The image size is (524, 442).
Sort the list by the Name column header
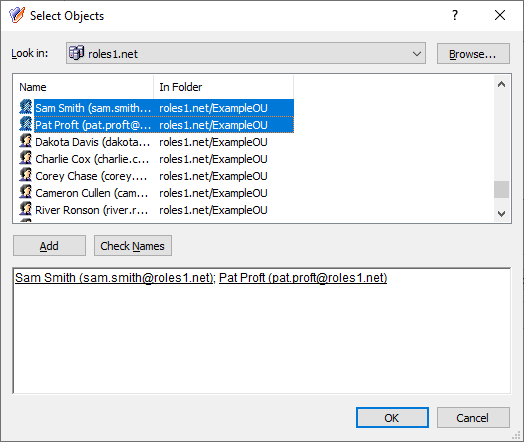coord(83,87)
